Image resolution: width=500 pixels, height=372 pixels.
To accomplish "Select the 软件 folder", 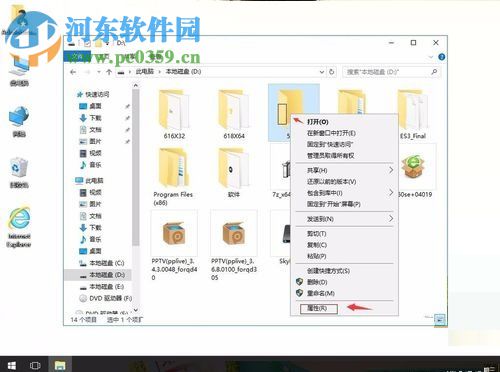I will (x=234, y=173).
